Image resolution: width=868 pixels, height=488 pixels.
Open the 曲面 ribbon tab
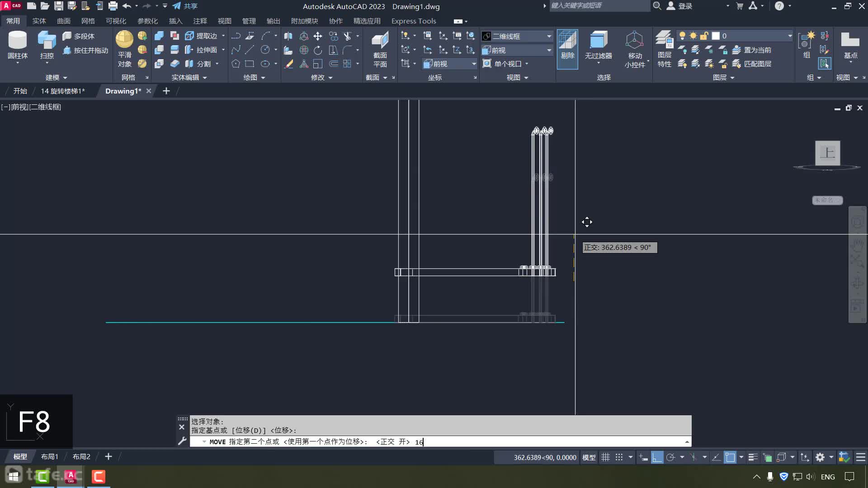click(x=64, y=21)
